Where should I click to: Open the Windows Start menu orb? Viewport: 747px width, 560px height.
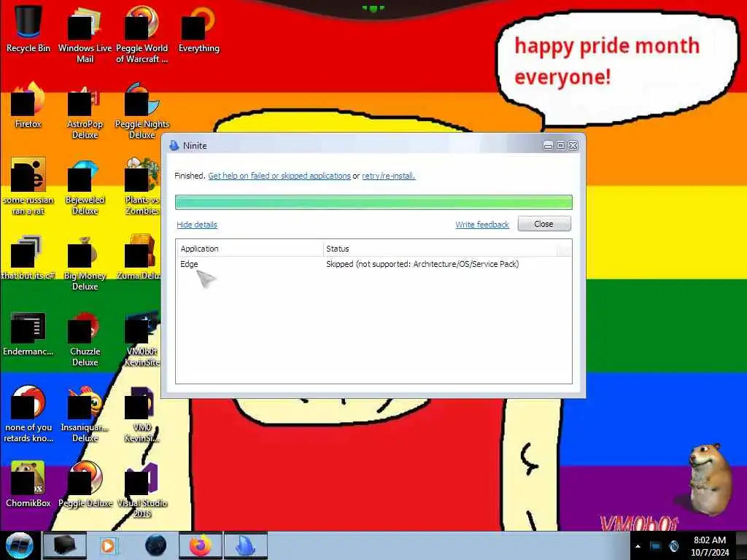19,545
